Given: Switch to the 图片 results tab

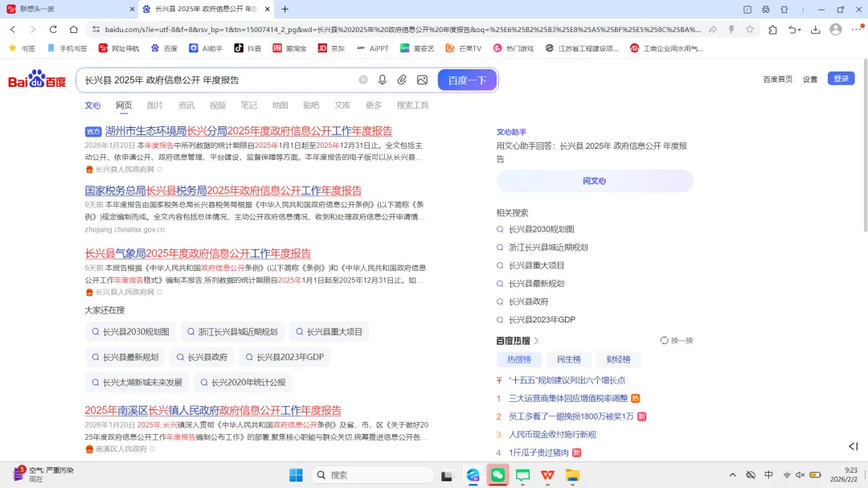Looking at the screenshot, I should click(x=155, y=105).
